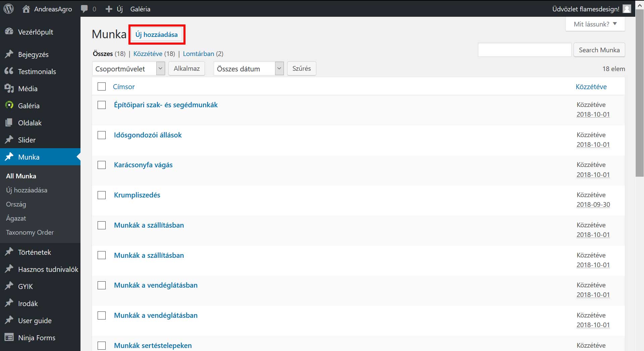Click the Történetek pin icon
Image resolution: width=644 pixels, height=351 pixels.
[x=9, y=252]
